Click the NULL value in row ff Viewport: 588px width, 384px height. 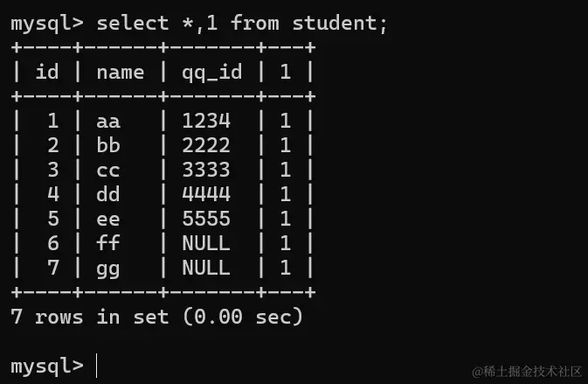pos(206,243)
